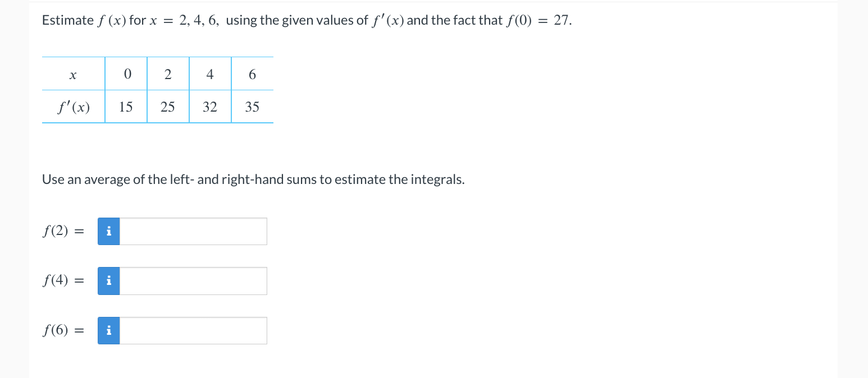Click the x row header in the table
This screenshot has width=868, height=378.
72,73
